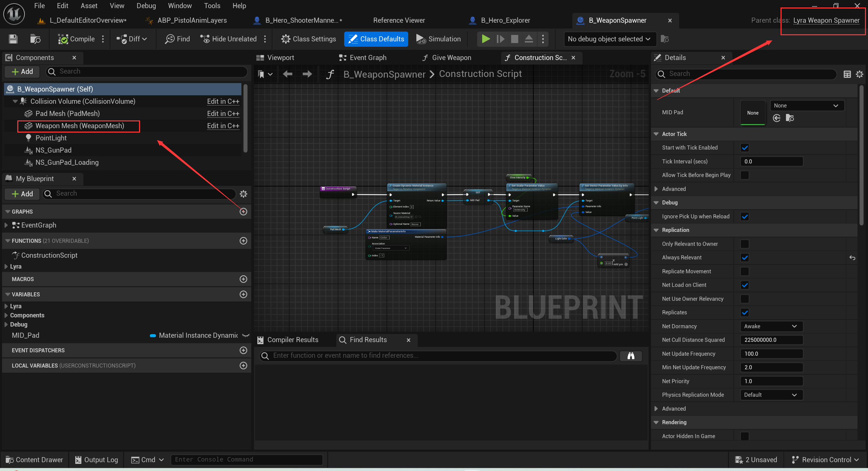Toggle Start with Tick Enabled checkbox
868x471 pixels.
745,148
